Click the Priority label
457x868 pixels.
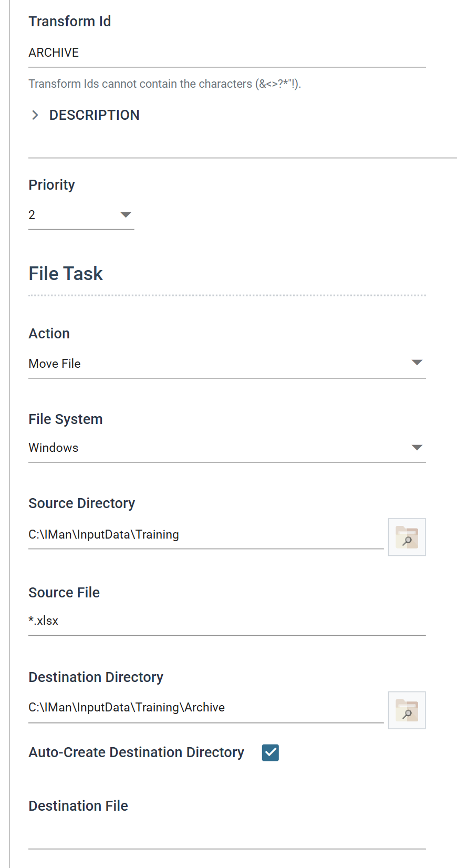(51, 185)
